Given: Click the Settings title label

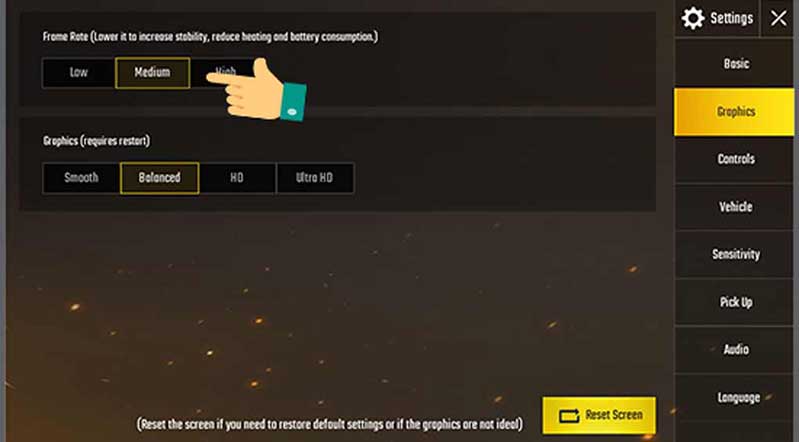Looking at the screenshot, I should (731, 18).
